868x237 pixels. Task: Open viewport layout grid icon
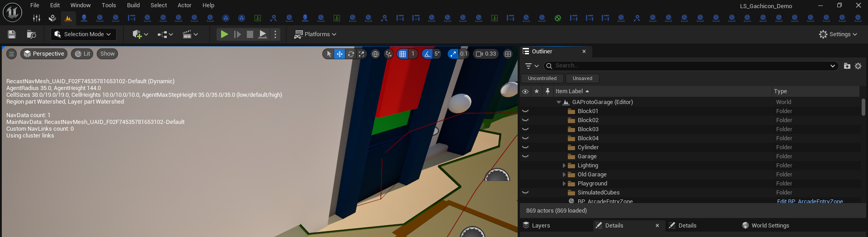508,54
